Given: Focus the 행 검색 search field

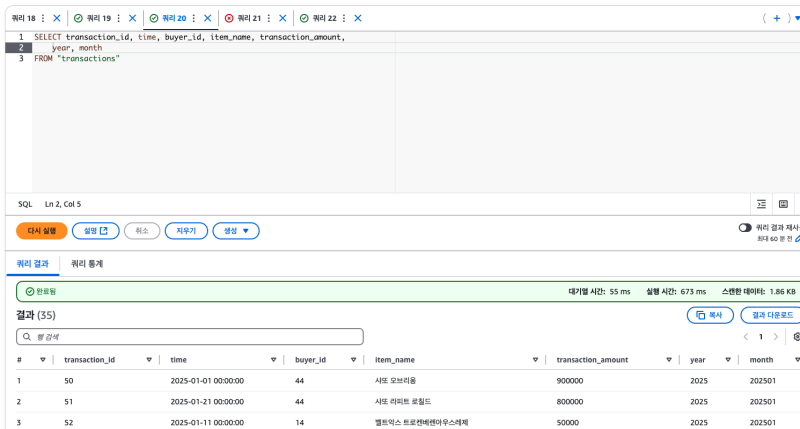Looking at the screenshot, I should [x=190, y=337].
